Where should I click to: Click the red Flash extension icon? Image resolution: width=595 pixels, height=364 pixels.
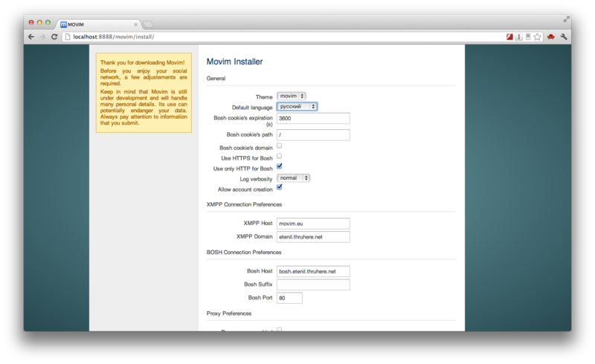509,37
